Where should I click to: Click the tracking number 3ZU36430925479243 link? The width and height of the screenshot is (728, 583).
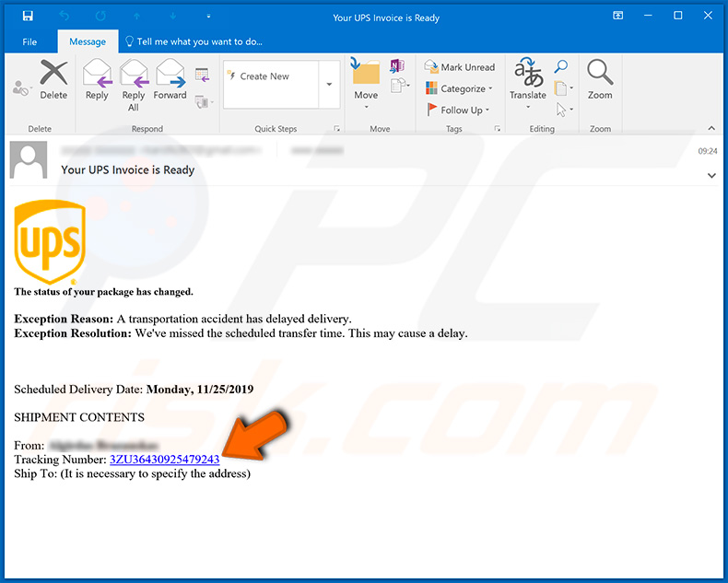tap(164, 460)
